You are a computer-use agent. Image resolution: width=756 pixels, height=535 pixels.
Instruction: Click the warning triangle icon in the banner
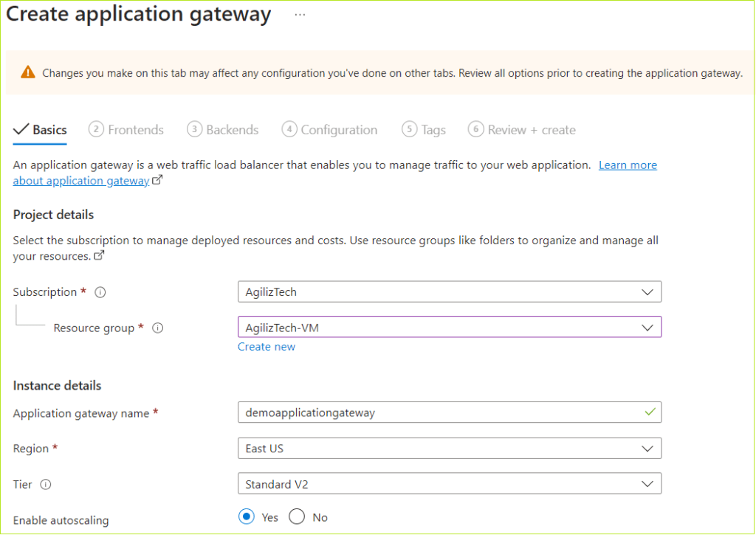click(30, 72)
